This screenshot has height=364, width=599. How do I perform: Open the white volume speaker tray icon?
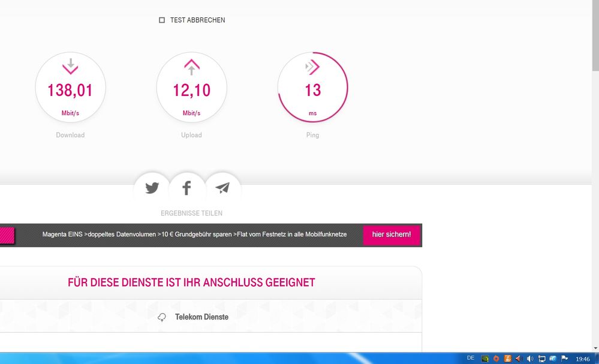coord(530,359)
